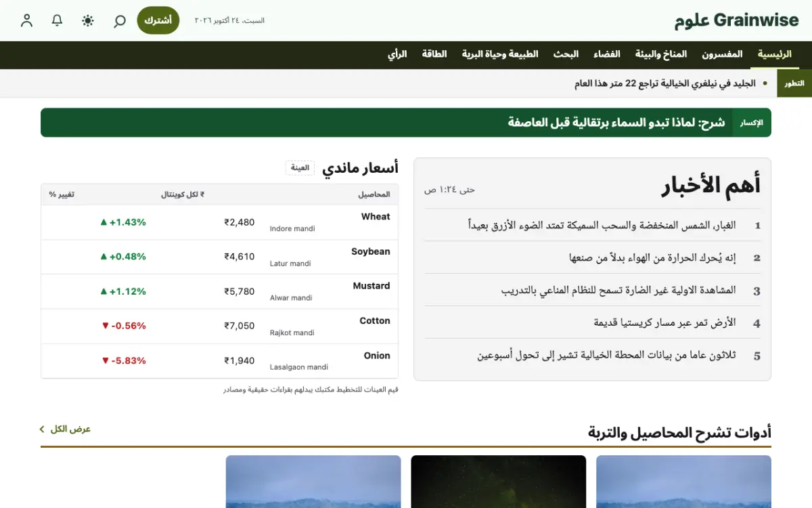Click the أشترك subscribe button

coord(158,20)
